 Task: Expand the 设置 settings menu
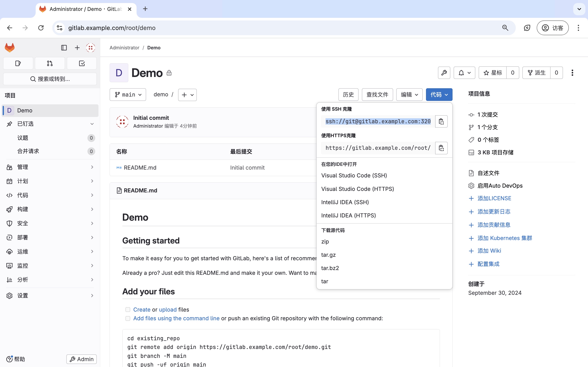point(50,296)
